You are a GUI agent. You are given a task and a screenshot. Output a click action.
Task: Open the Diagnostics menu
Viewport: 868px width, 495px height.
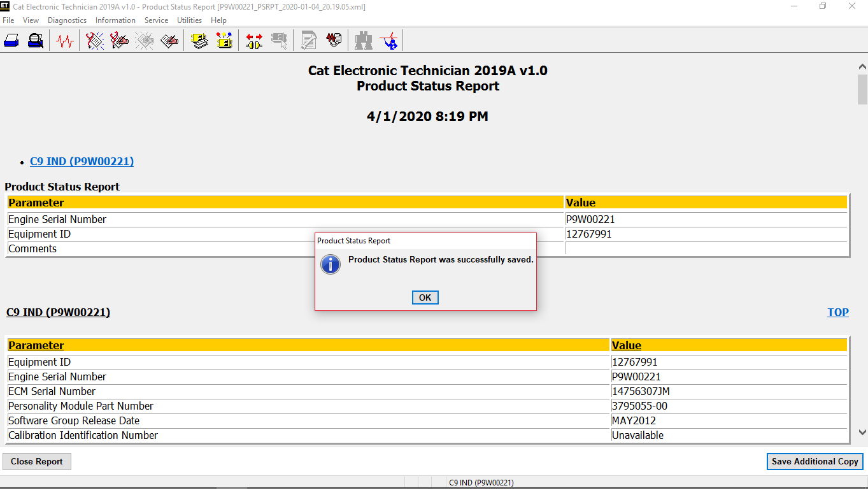[x=67, y=20]
